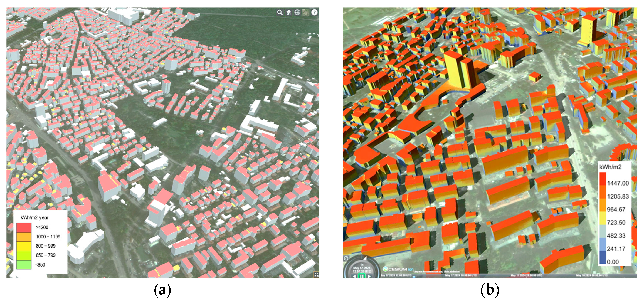This screenshot has width=644, height=301.
Task: Click the 'May 17 2024 12:00:00 UTC' timeline label
Action: pos(396,275)
